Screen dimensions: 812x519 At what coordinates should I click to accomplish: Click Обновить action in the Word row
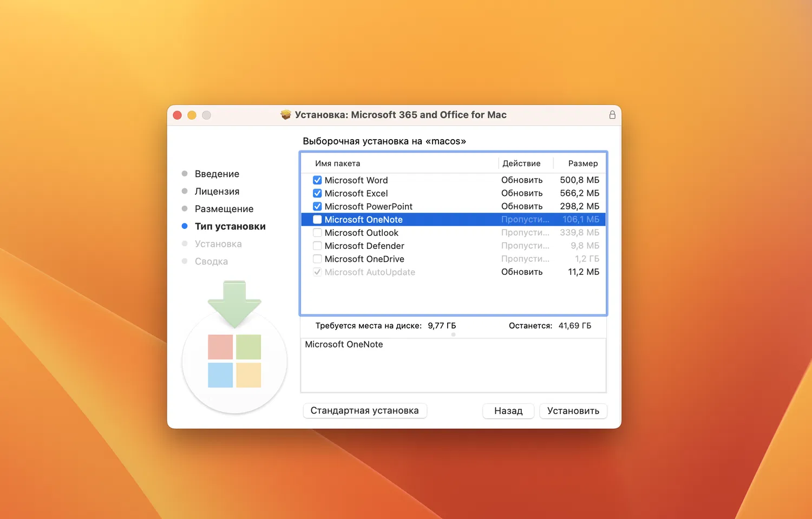522,180
